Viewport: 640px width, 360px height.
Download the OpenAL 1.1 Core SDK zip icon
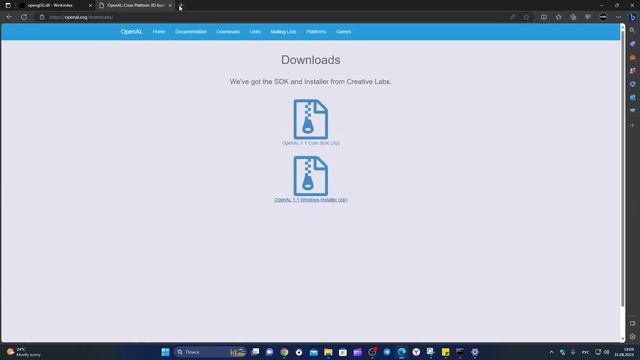point(311,119)
